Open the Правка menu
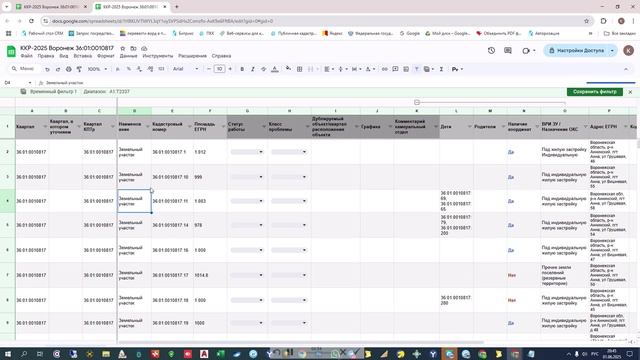 click(46, 56)
